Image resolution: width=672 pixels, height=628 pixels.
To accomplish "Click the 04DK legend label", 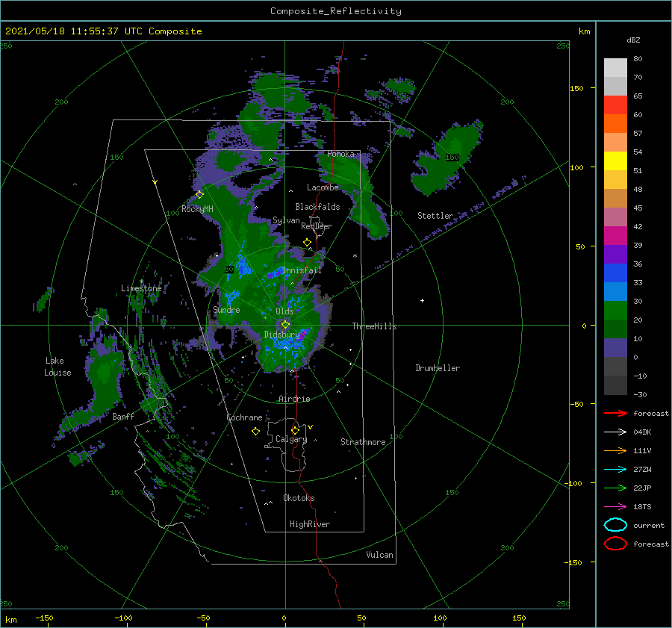I will click(x=642, y=432).
